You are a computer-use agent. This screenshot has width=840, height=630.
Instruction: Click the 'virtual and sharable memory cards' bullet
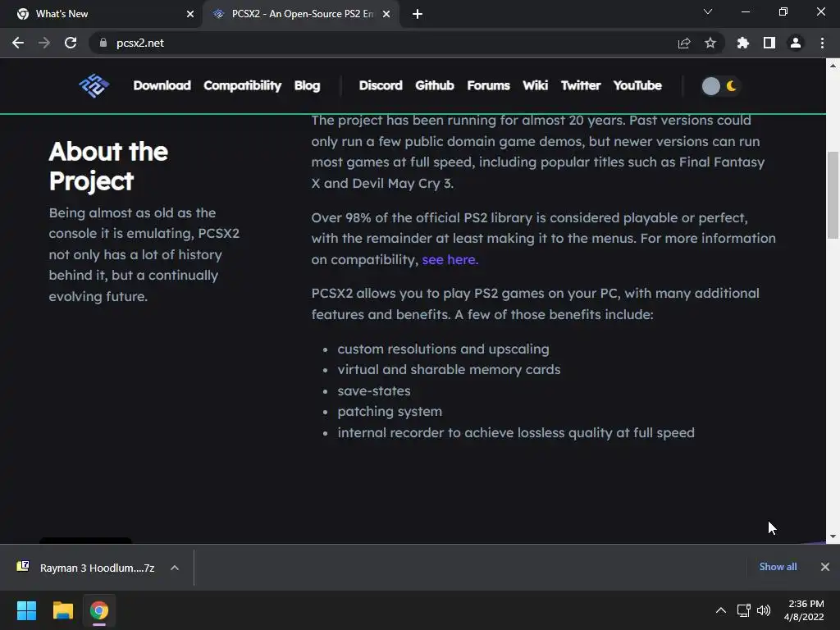click(449, 370)
